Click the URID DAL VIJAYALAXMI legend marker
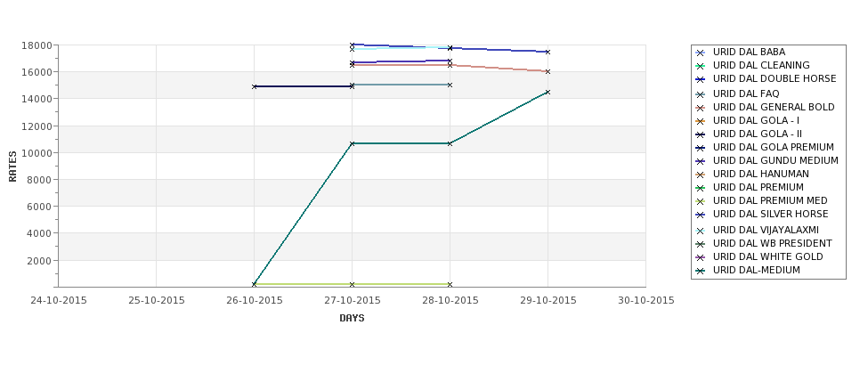This screenshot has width=868, height=382. 701,231
